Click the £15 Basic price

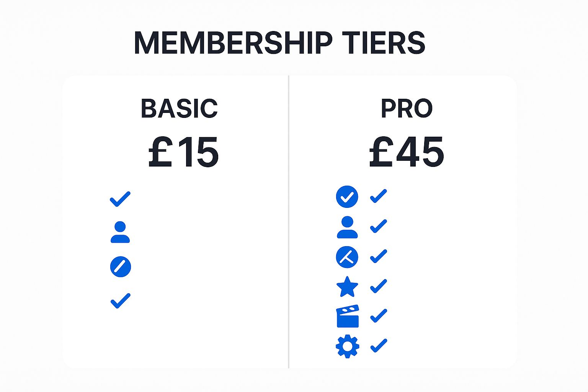pos(183,152)
